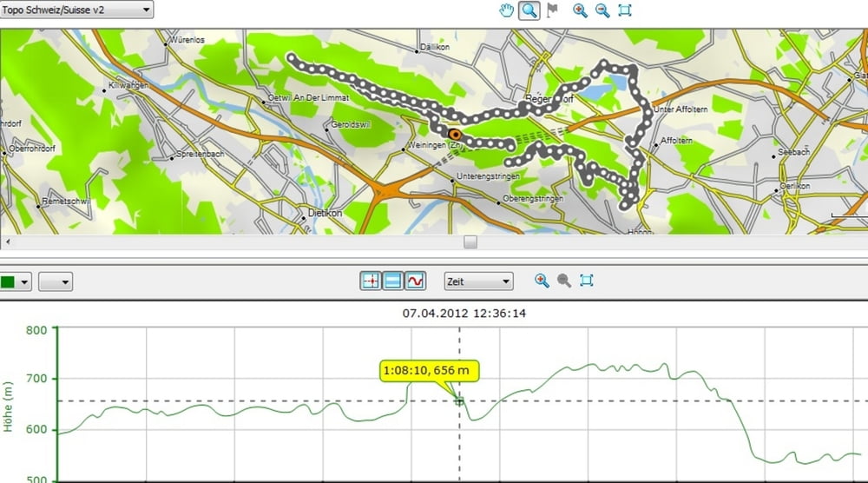The image size is (868, 483).
Task: Click the Unter Affoltern map label
Action: [681, 109]
